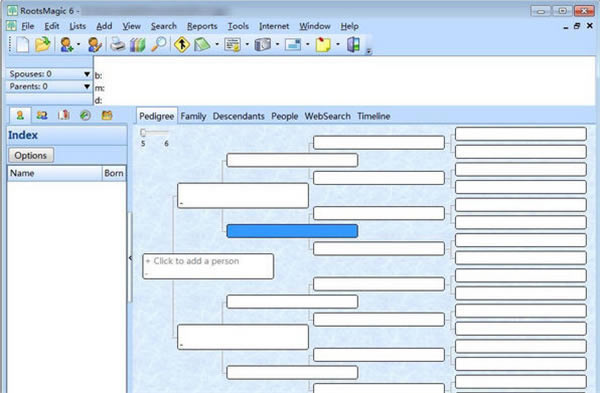Image resolution: width=600 pixels, height=393 pixels.
Task: Open the Lists menu
Action: coord(77,26)
